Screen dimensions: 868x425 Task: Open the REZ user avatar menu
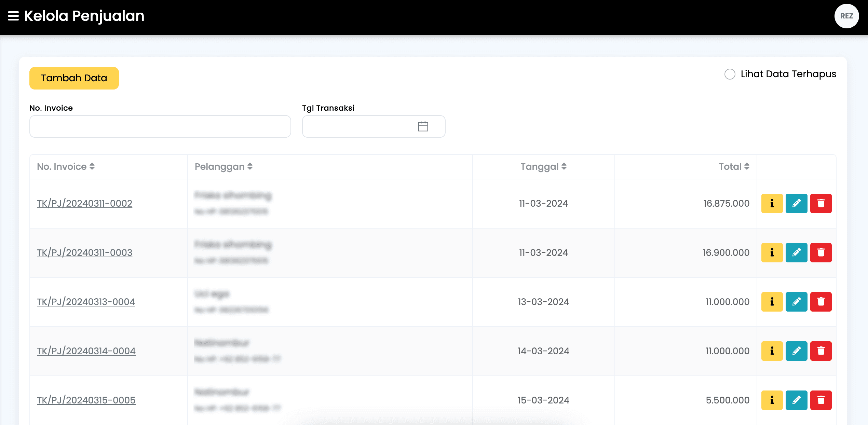[x=846, y=16]
